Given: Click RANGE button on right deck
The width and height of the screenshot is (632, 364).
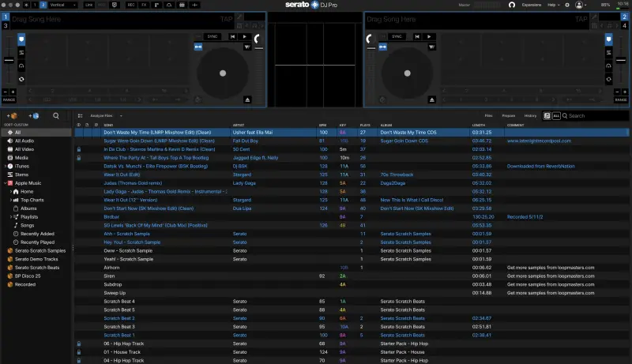Looking at the screenshot, I should tap(621, 99).
